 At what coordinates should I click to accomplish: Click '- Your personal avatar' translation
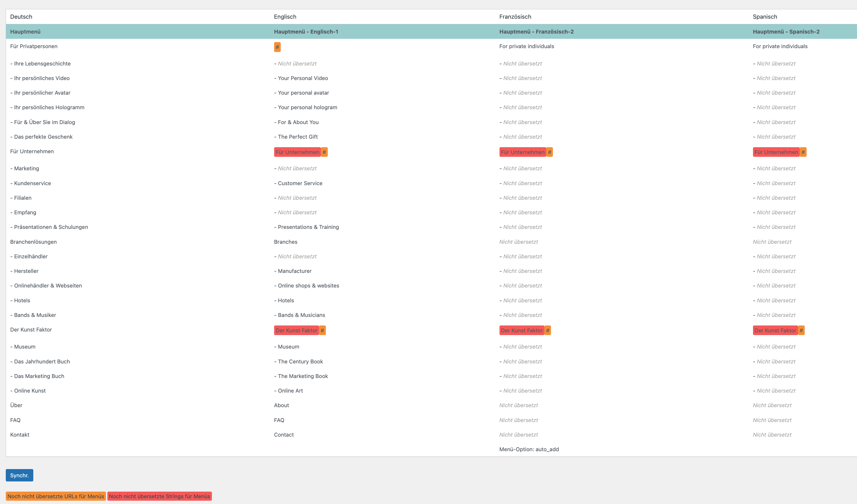click(302, 93)
